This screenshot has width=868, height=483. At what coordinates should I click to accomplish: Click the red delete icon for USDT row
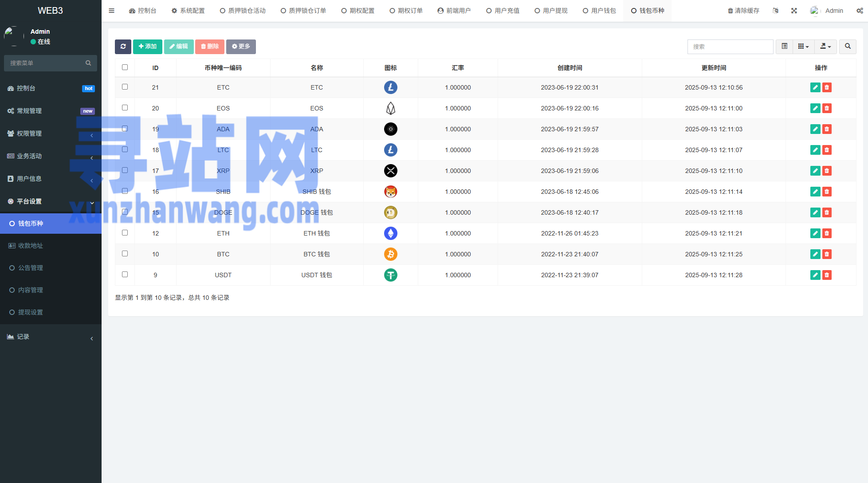[x=827, y=275]
